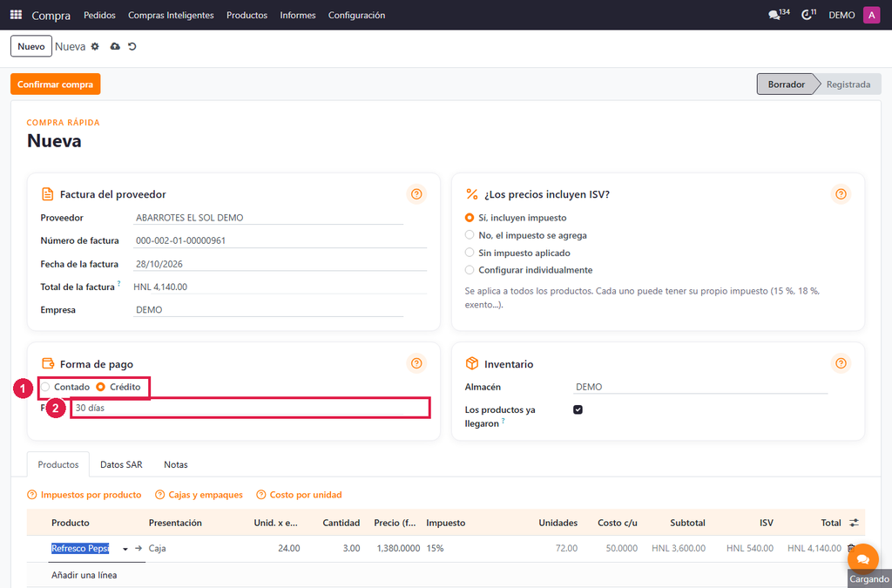The image size is (892, 588).
Task: Open column settings icon in products table
Action: 854,523
